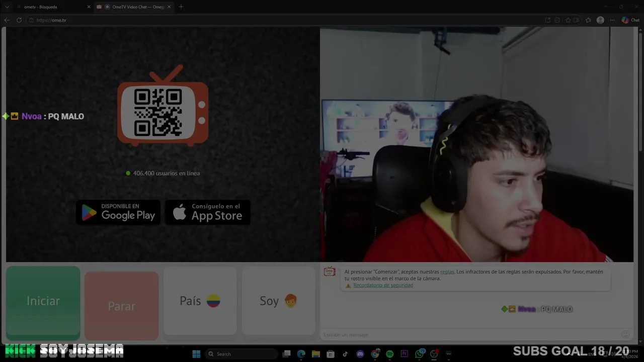
Task: Open the Copilot Chat button
Action: (x=630, y=20)
